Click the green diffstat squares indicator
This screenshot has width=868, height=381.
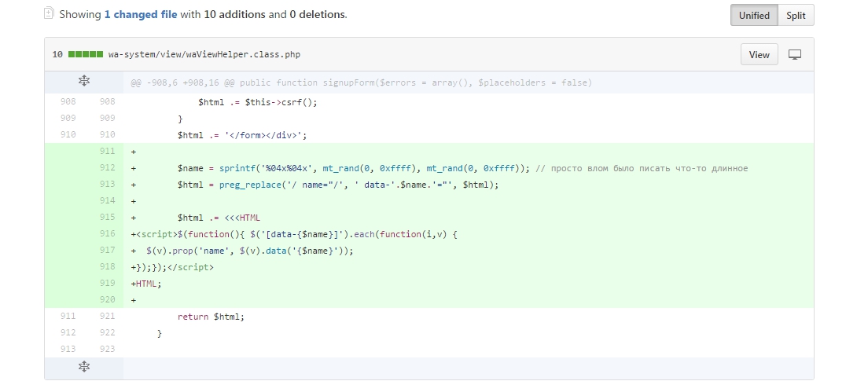85,54
